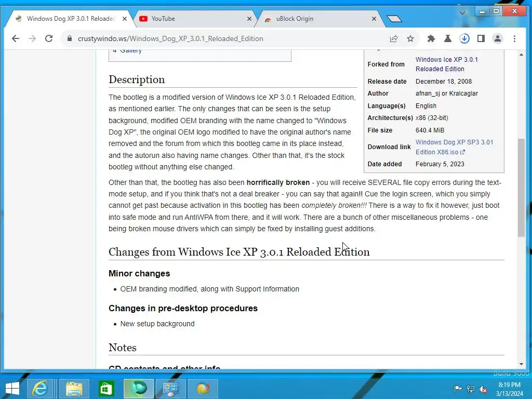
Task: Open Gallery contents entry
Action: point(130,51)
